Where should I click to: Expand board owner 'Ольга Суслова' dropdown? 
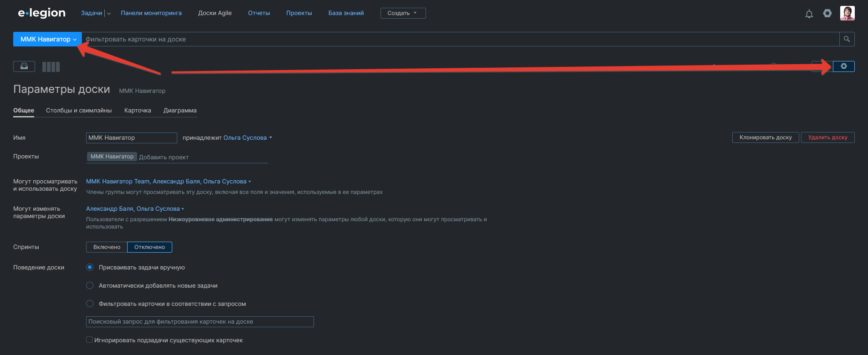pos(247,138)
